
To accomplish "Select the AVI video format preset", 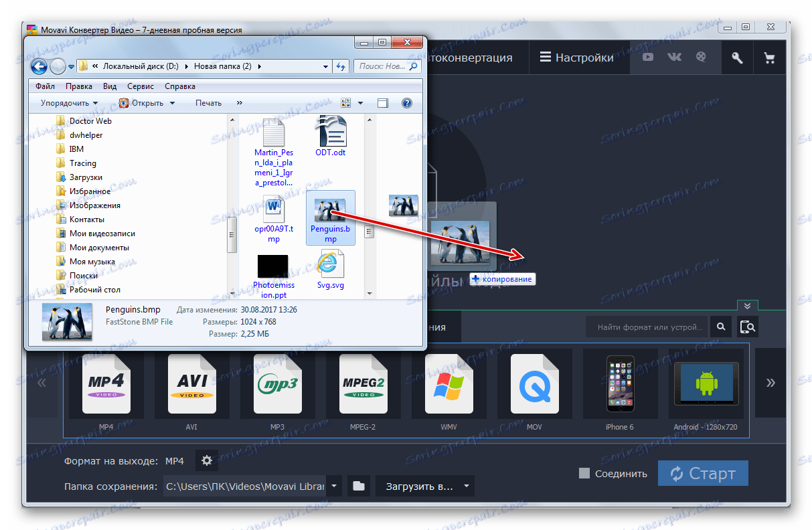I will click(191, 385).
